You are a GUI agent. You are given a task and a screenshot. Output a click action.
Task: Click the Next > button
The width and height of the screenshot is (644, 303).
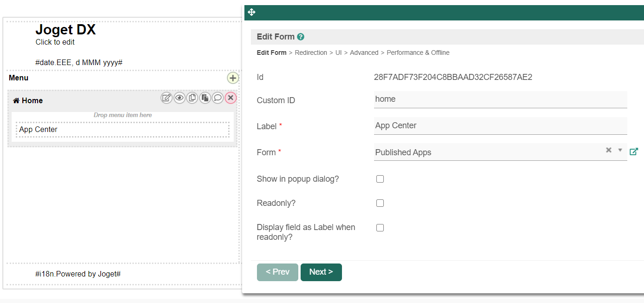321,272
